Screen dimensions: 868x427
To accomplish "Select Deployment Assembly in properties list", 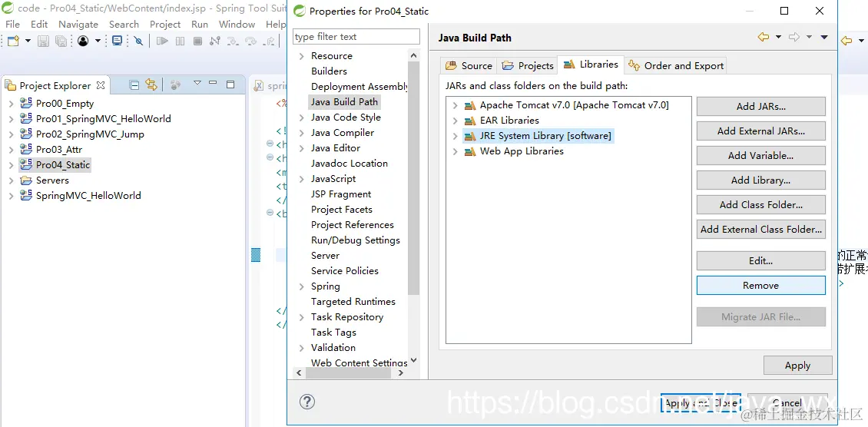I will pos(359,87).
